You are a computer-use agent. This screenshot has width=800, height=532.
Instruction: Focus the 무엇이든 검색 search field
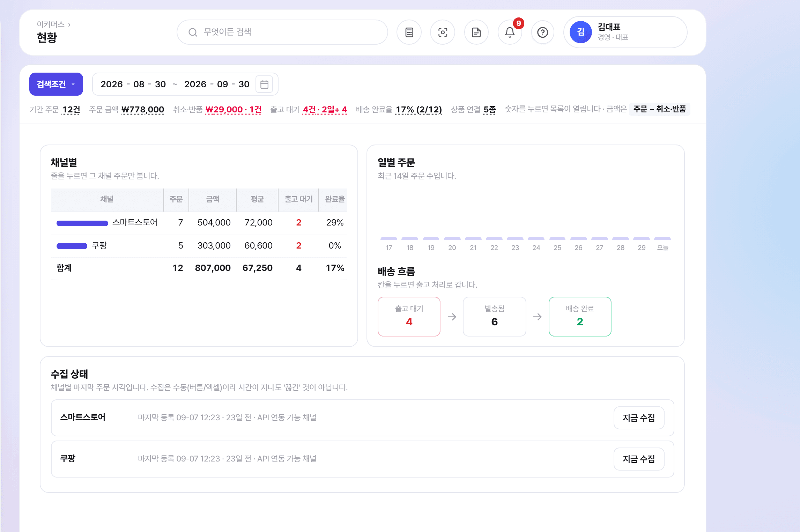pos(282,32)
